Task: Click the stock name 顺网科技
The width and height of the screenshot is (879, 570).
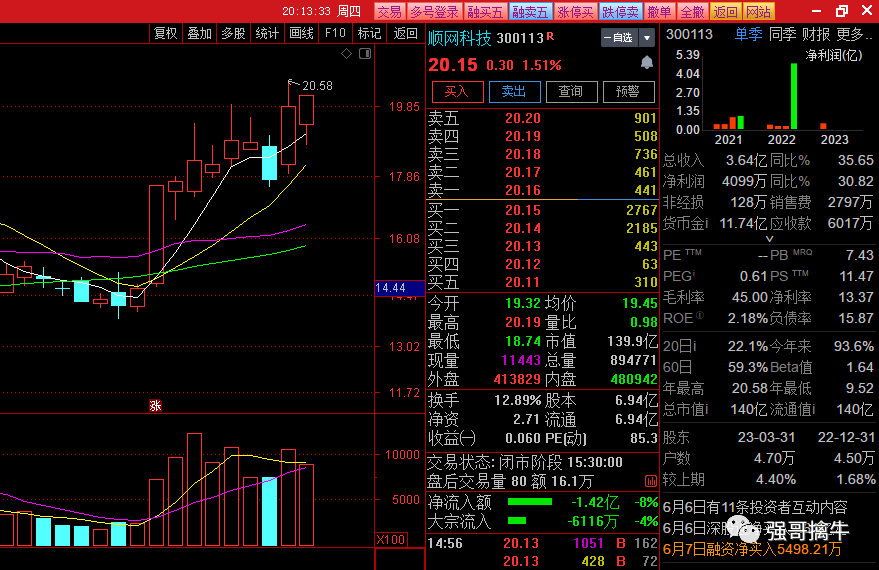Action: (460, 38)
